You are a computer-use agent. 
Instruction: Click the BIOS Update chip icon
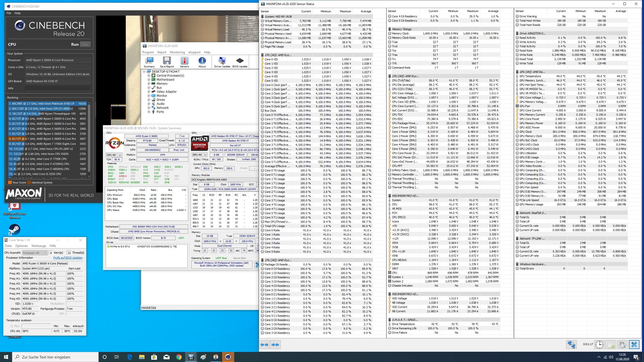click(x=240, y=62)
